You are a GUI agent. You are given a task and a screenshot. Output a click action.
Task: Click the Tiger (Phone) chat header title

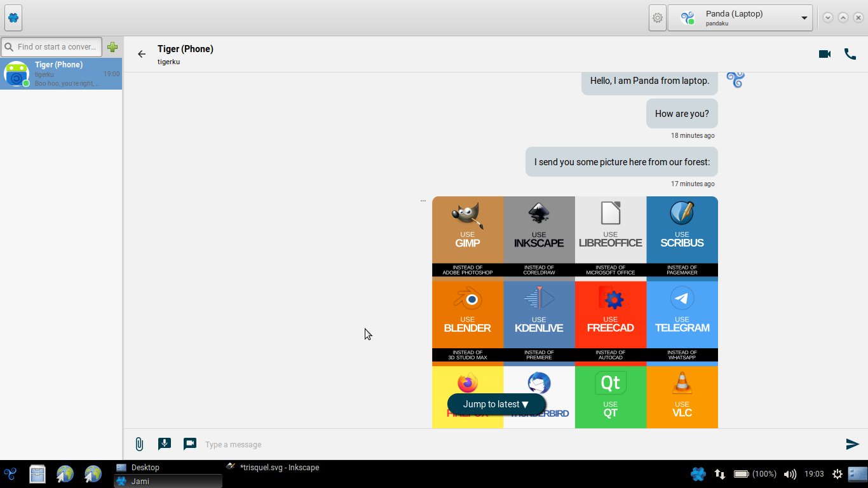[x=186, y=49]
